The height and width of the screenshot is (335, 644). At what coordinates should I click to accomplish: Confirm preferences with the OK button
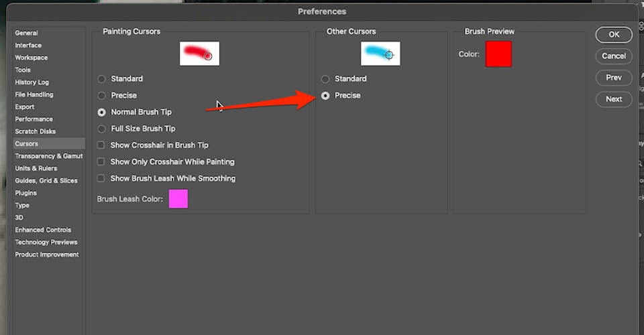coord(614,34)
